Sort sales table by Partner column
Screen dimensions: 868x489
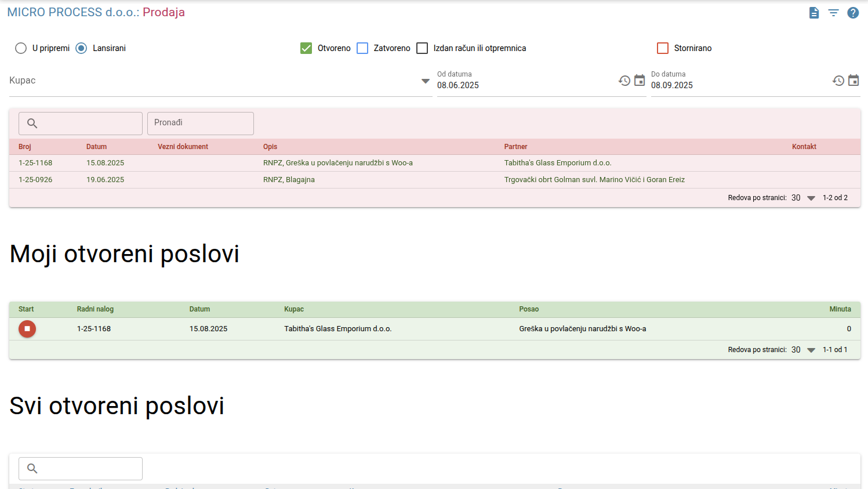(x=516, y=147)
